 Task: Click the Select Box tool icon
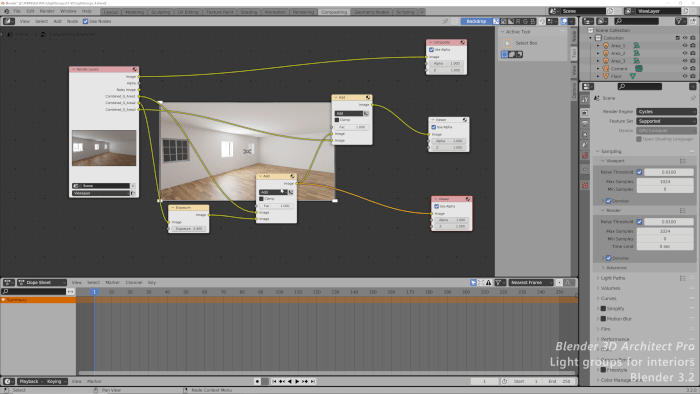point(508,43)
